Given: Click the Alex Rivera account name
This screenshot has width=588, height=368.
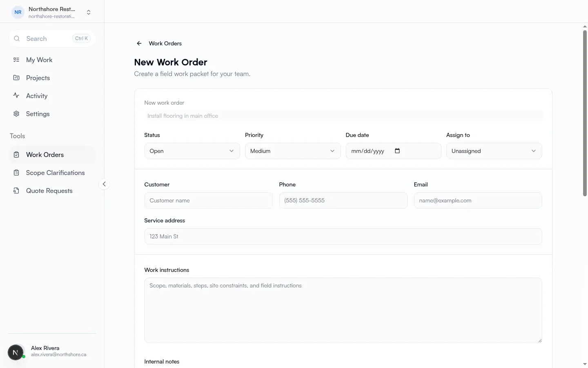Looking at the screenshot, I should tap(45, 348).
